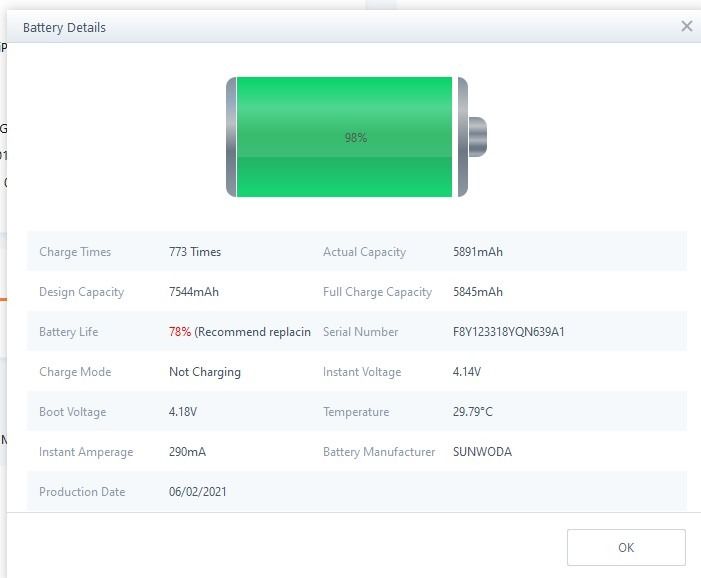Click the OK button
701x578 pixels.
click(626, 547)
